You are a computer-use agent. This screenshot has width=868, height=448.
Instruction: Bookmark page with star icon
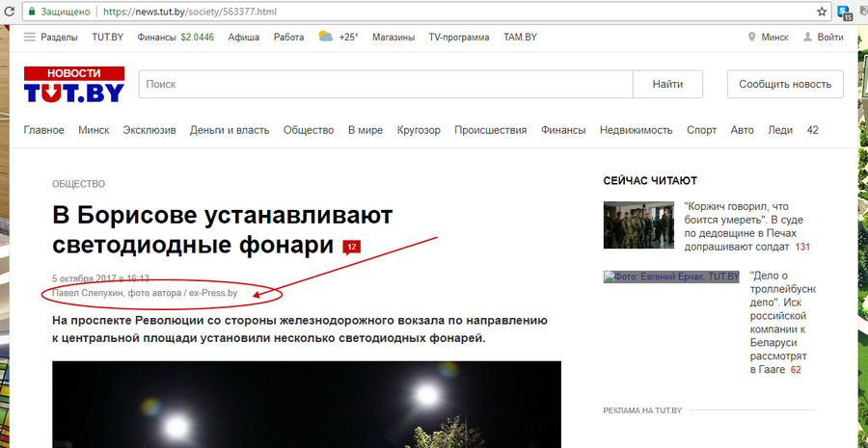(822, 12)
